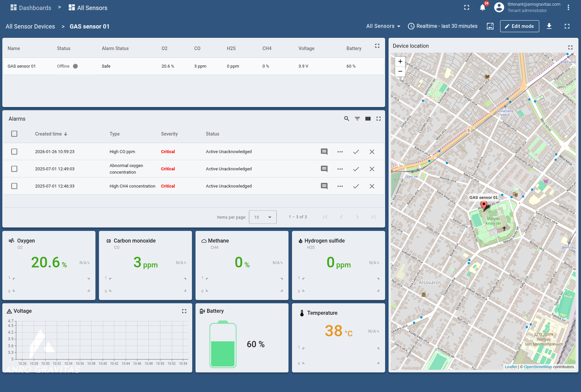
Task: Open the items per page dropdown
Action: click(x=263, y=217)
